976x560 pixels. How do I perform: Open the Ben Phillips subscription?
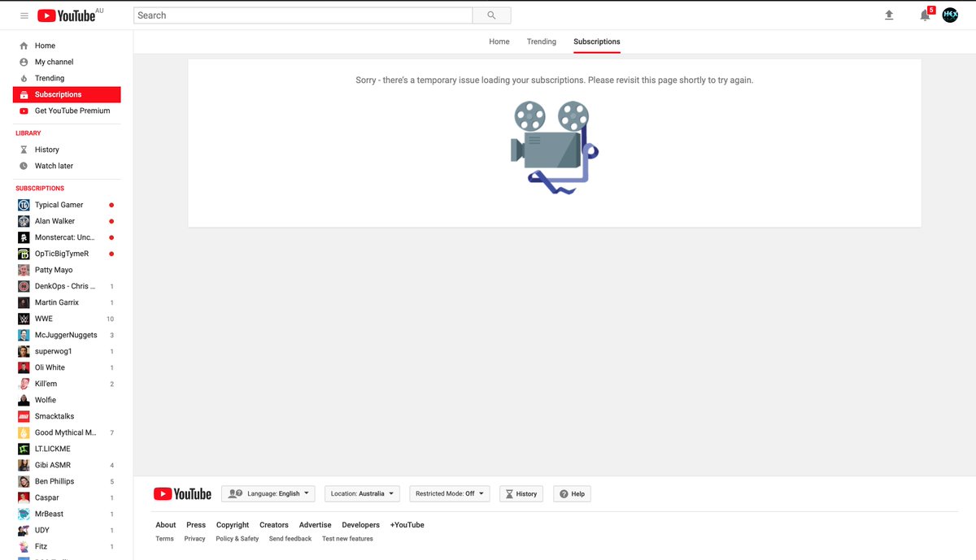[67, 481]
